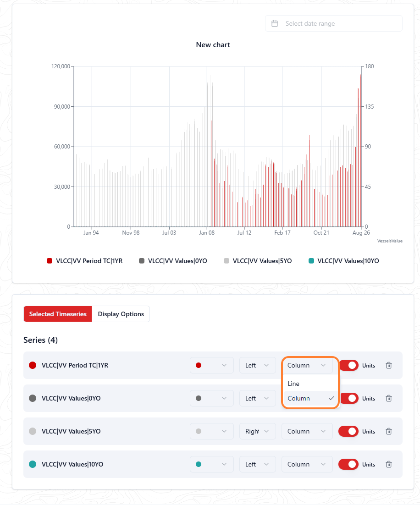The height and width of the screenshot is (505, 420).
Task: Open teal colour dropdown for VLCC|VV Values|10YO
Action: coord(212,464)
